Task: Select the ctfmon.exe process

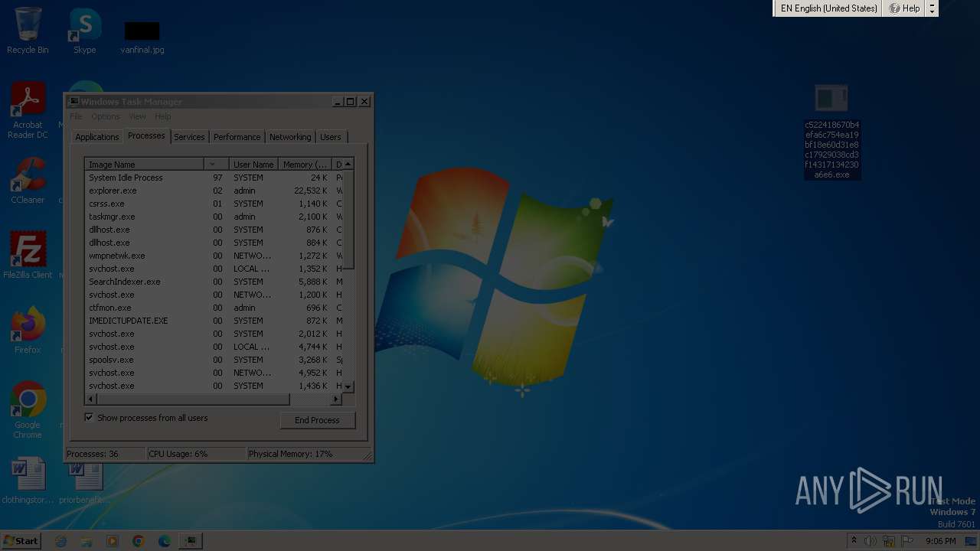Action: point(213,308)
